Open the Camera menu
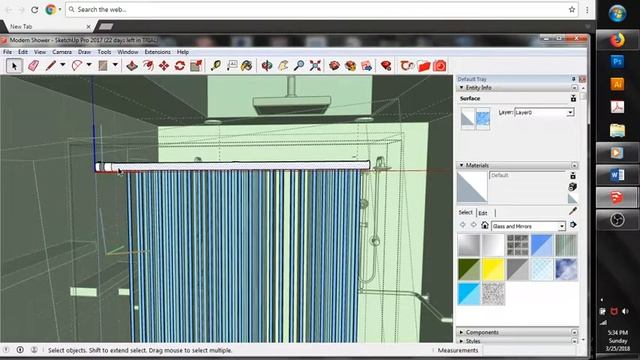The height and width of the screenshot is (360, 640). (x=62, y=52)
